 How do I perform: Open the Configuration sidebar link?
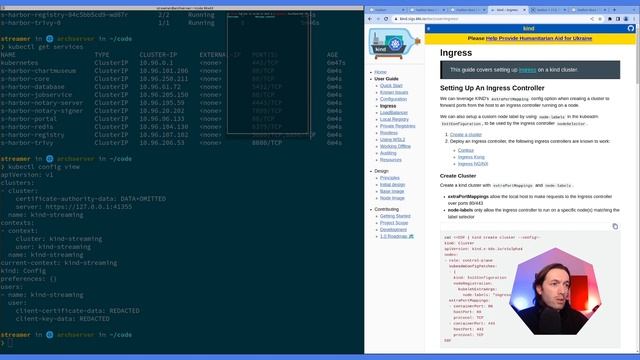393,99
